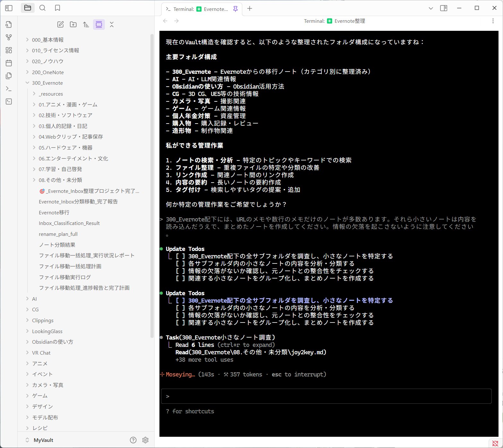This screenshot has height=448, width=503.
Task: Open terminal ribbon icon
Action: 9,101
